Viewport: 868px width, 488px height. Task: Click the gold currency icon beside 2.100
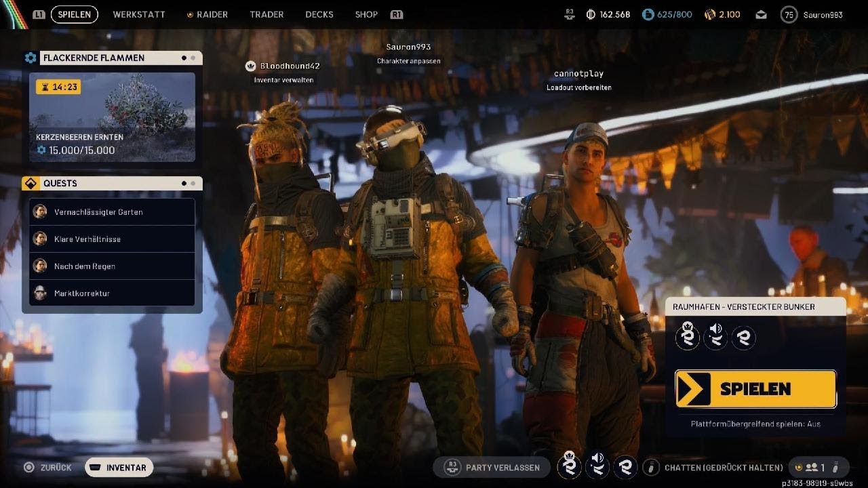pos(709,14)
